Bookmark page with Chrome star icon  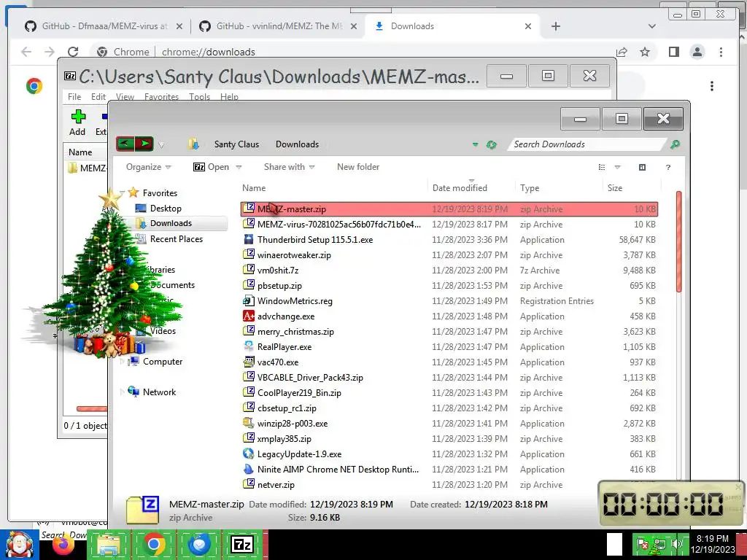(645, 52)
